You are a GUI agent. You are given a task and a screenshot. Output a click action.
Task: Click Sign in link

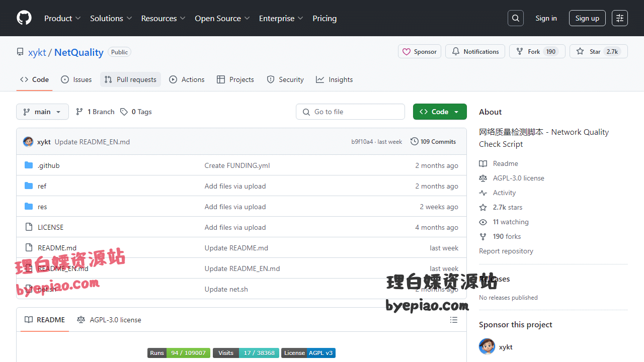(546, 18)
